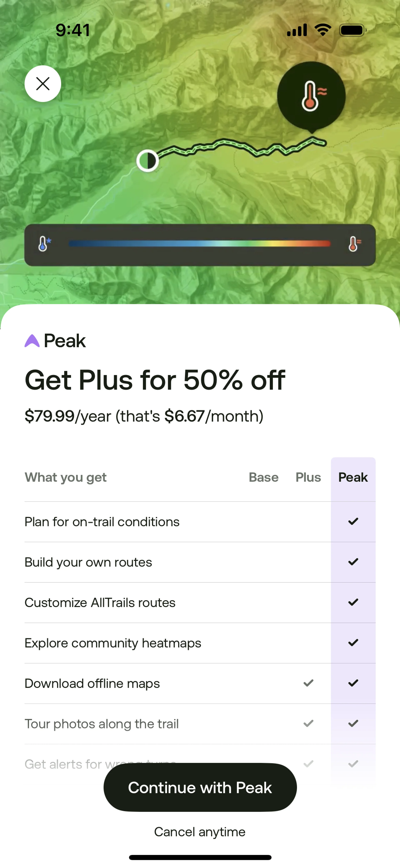Tap the cold thermometer icon
This screenshot has width=400, height=868.
tap(43, 244)
